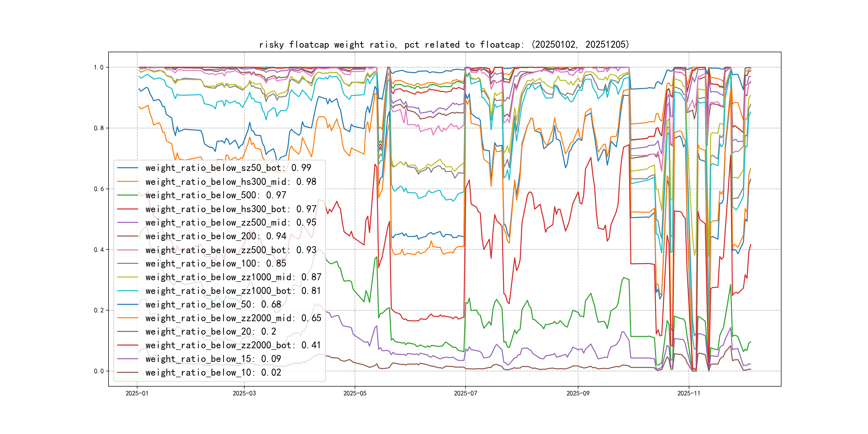Click the cyan line swatch for zz1000_bot

pyautogui.click(x=127, y=291)
